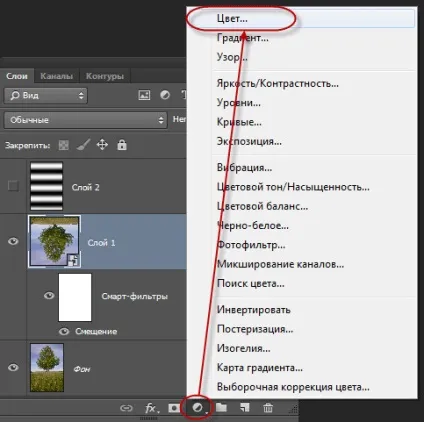Add a layer mask with mask icon
The image size is (424, 422).
[174, 408]
